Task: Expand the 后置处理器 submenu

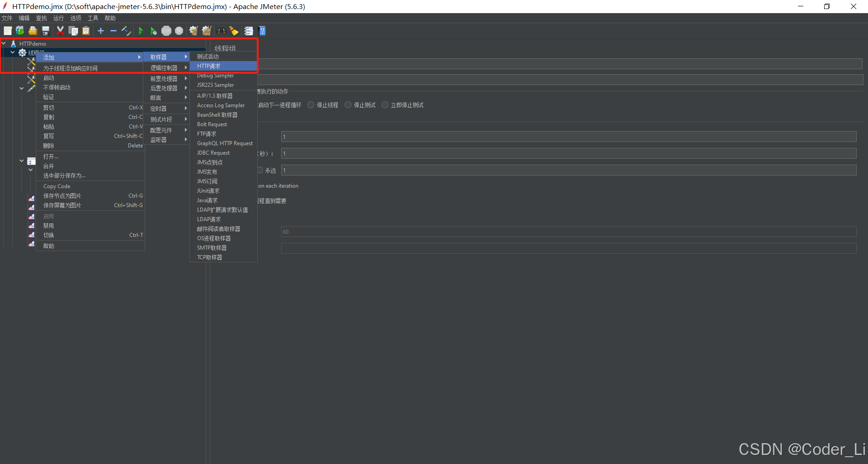Action: [167, 88]
